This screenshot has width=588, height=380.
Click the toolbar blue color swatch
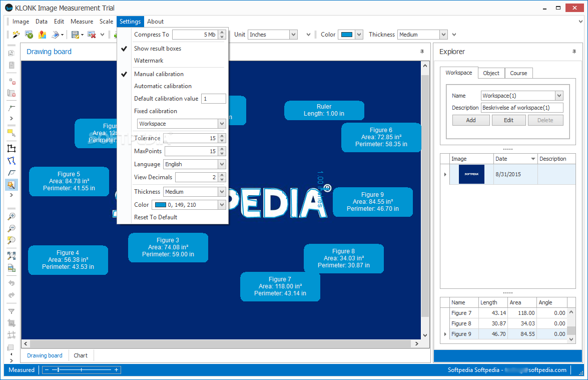pyautogui.click(x=346, y=35)
